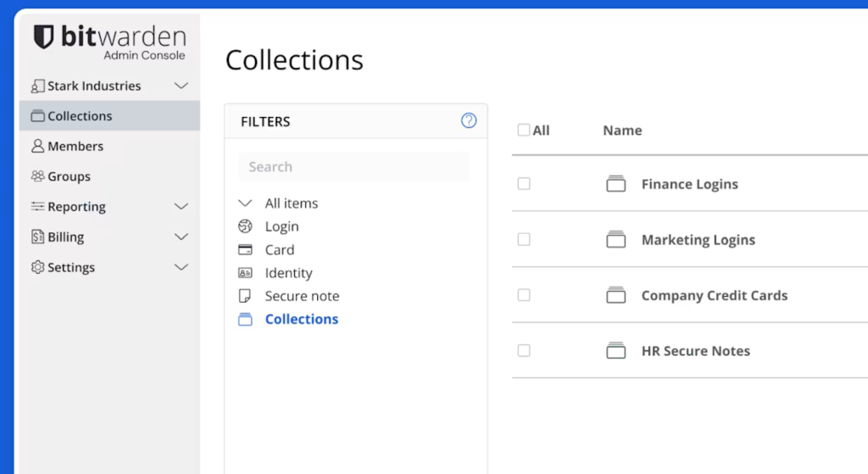The height and width of the screenshot is (474, 868).
Task: Expand the Settings sidebar chevron
Action: tap(181, 267)
